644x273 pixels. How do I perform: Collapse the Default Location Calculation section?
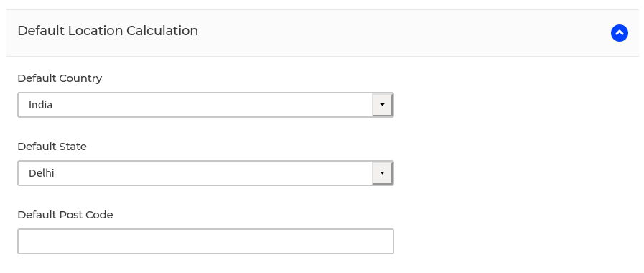coord(620,33)
